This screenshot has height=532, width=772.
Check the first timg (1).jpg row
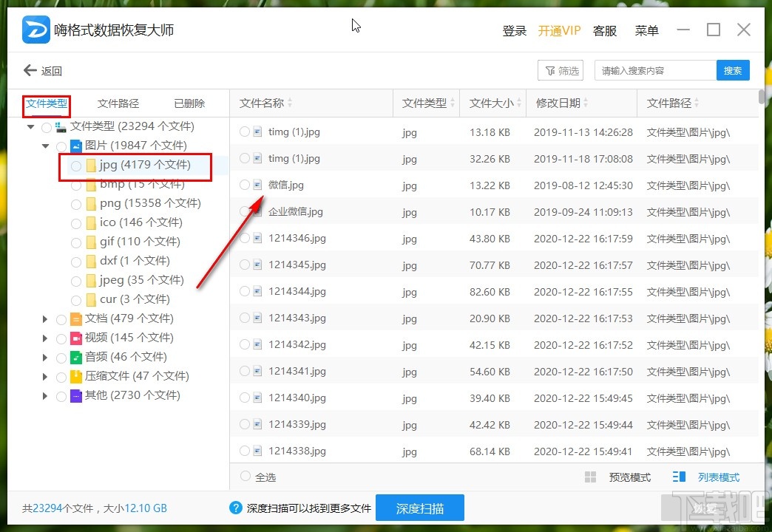(x=245, y=132)
